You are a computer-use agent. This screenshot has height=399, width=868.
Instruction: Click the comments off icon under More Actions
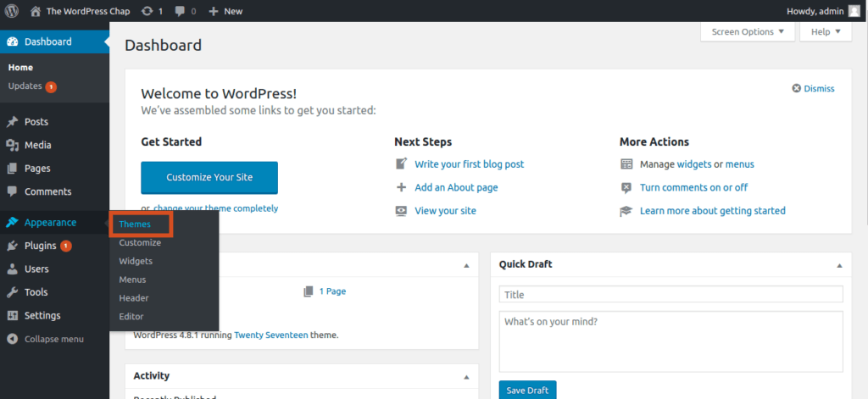coord(626,187)
